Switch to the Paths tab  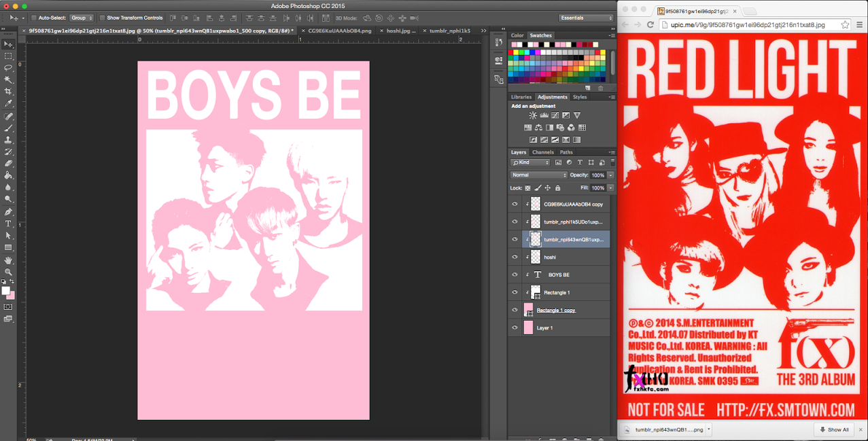coord(566,152)
